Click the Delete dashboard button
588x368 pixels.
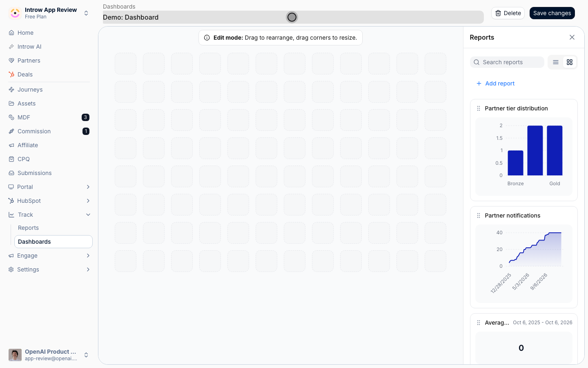pos(508,13)
